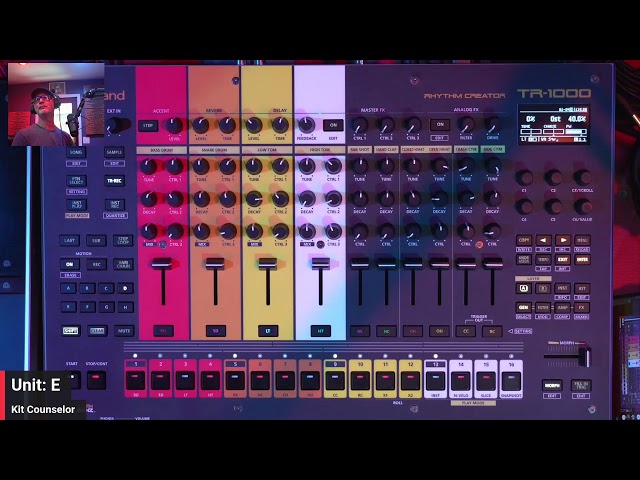
Task: Select the RC instrument button
Action: click(x=492, y=331)
